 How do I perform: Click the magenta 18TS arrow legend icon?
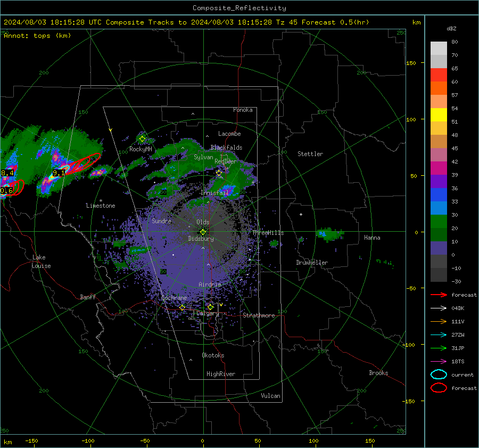(439, 362)
